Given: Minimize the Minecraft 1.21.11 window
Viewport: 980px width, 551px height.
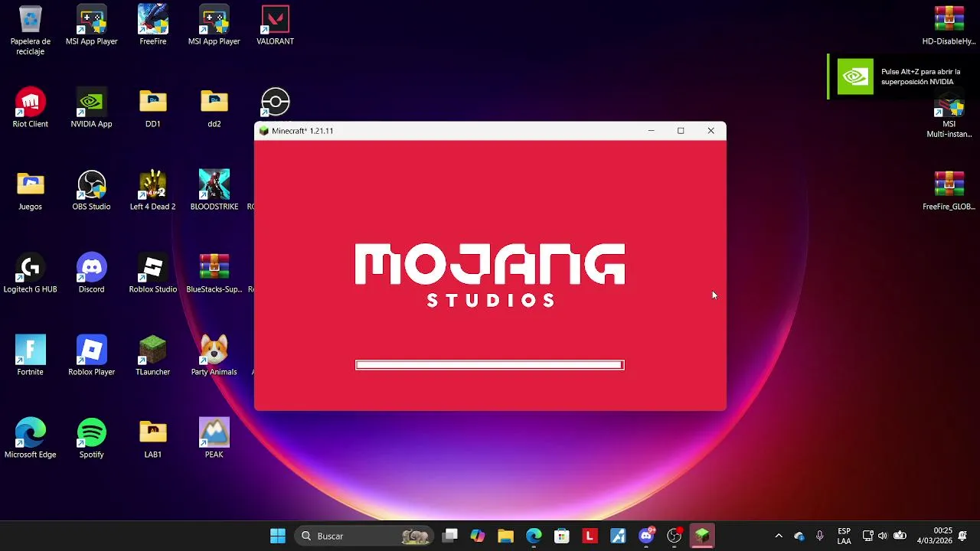Looking at the screenshot, I should point(652,131).
